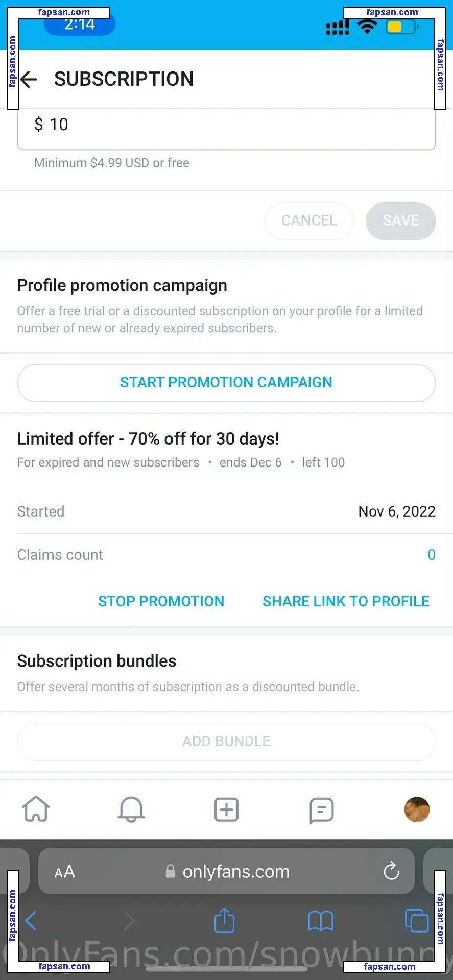View the claims count number

point(432,555)
